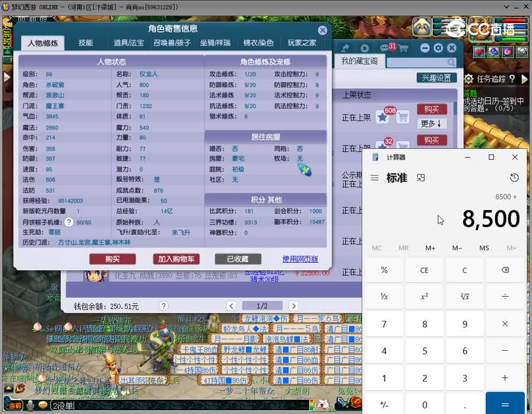Click the round refresh icon in 藏宝阁 header

coord(364,48)
